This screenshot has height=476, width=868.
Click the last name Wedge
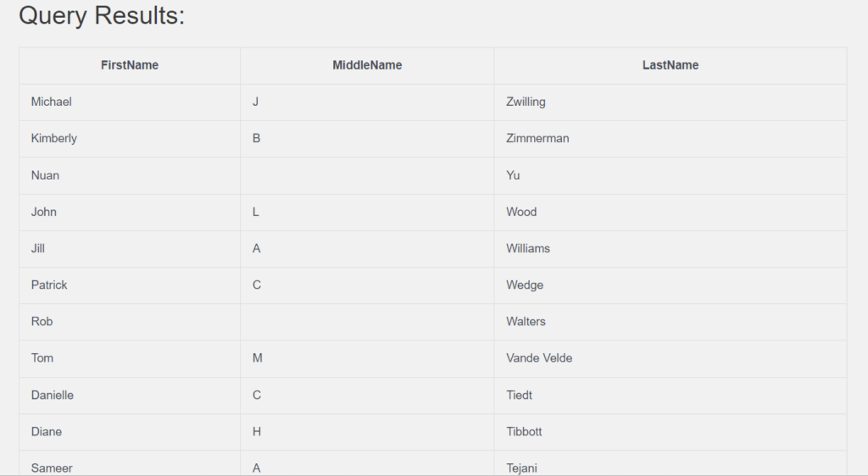tap(525, 285)
